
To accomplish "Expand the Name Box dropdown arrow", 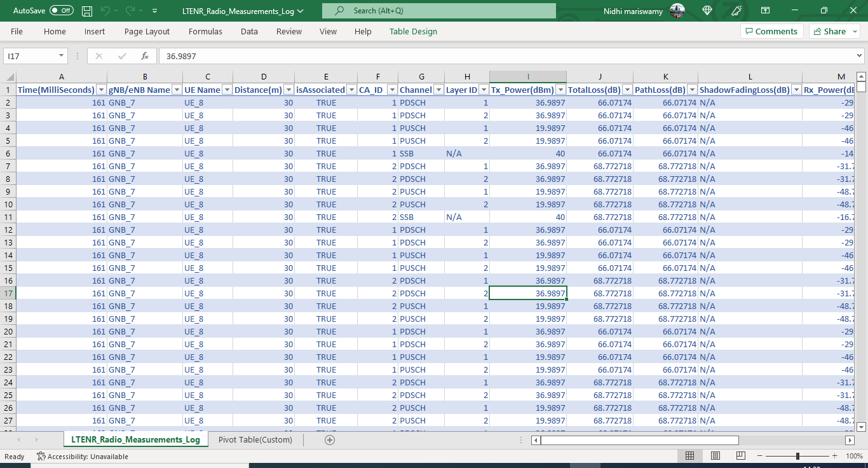I will pyautogui.click(x=61, y=56).
